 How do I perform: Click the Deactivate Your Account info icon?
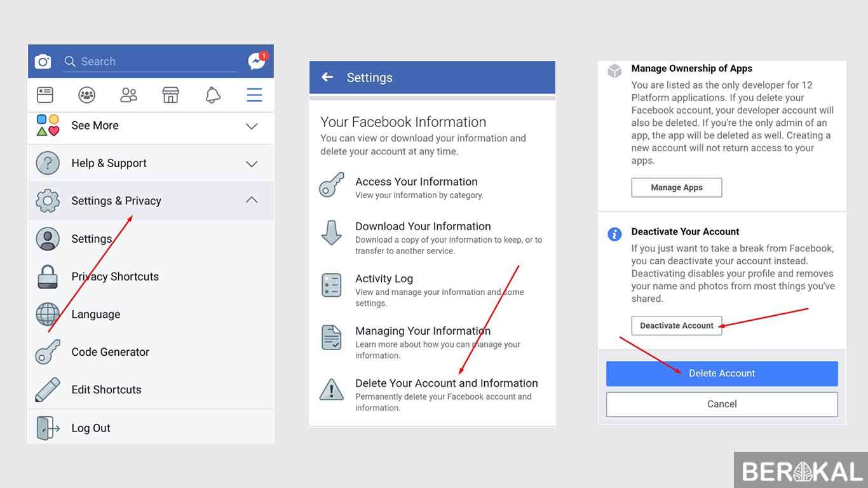pos(614,234)
